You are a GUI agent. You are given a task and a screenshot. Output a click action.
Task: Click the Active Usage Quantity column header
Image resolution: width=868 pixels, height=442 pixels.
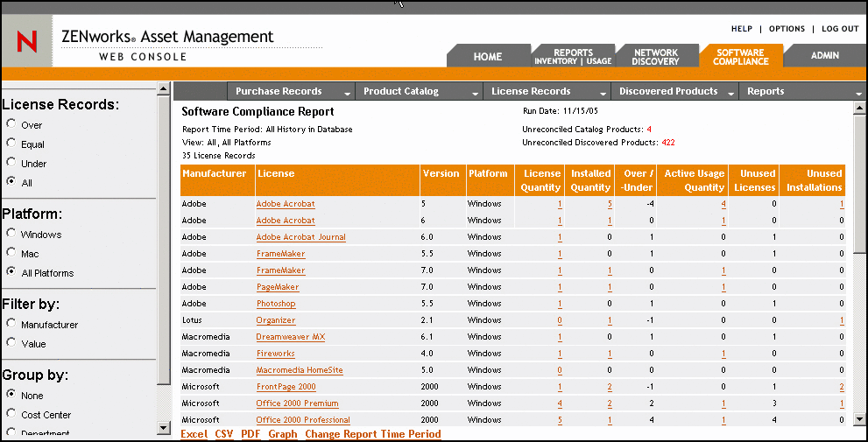pos(693,179)
